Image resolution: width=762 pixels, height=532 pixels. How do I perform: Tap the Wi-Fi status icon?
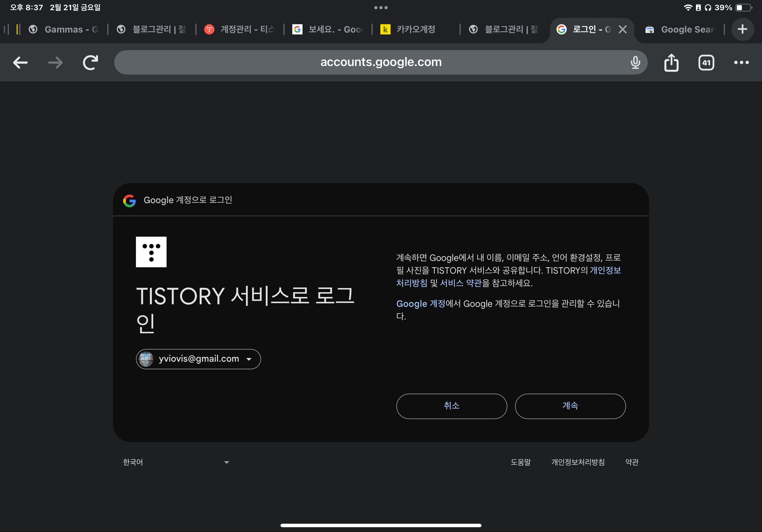pos(688,7)
